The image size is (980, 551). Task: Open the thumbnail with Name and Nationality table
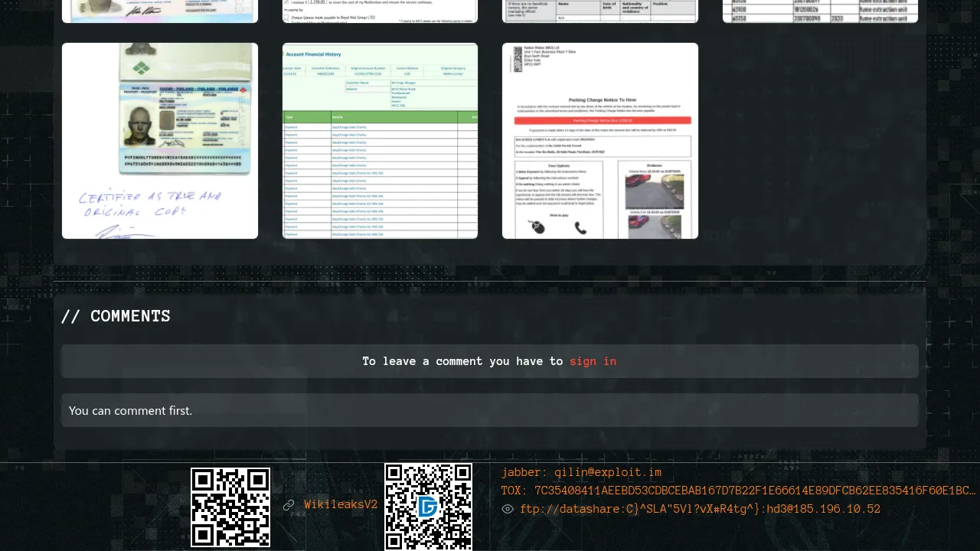coord(600,11)
